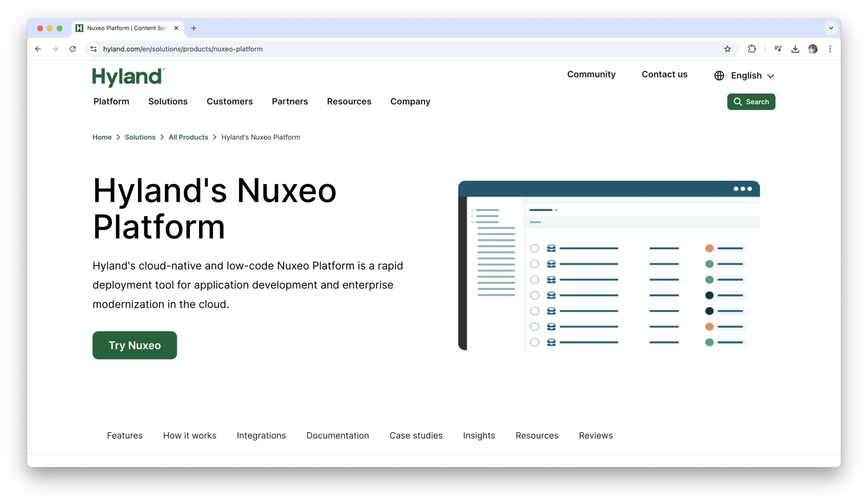
Task: Open site information icon in address bar
Action: point(94,49)
